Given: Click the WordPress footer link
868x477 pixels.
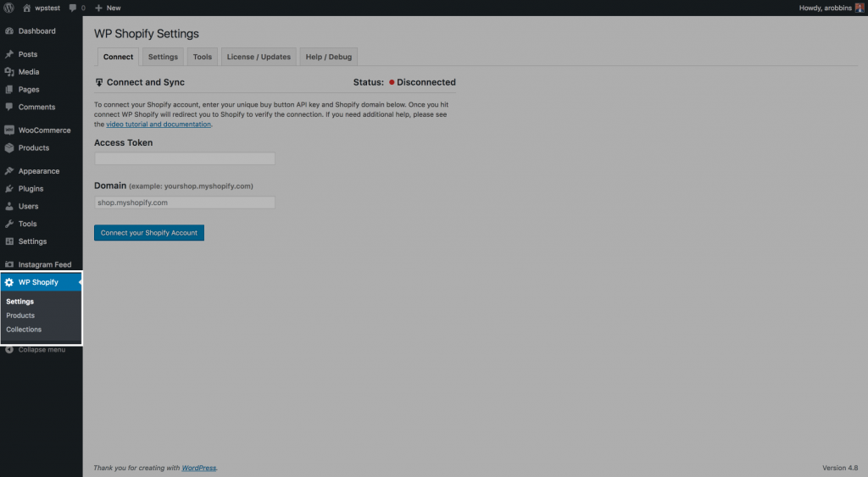Looking at the screenshot, I should [198, 469].
